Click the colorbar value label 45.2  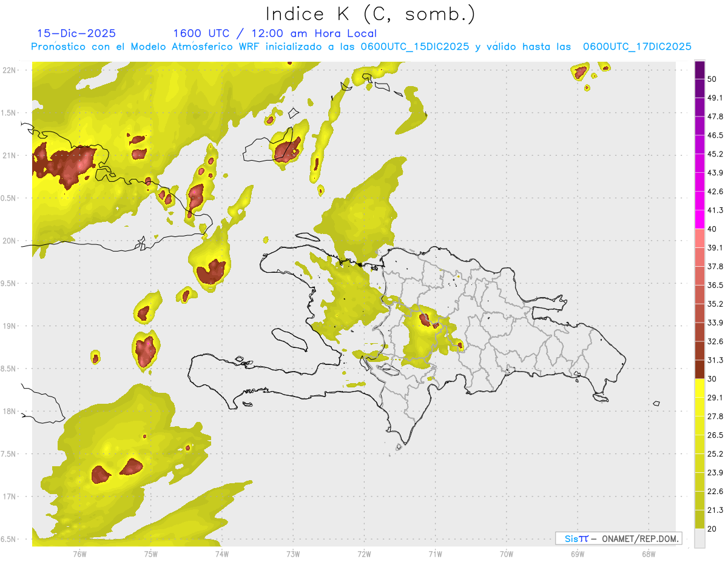pyautogui.click(x=715, y=154)
